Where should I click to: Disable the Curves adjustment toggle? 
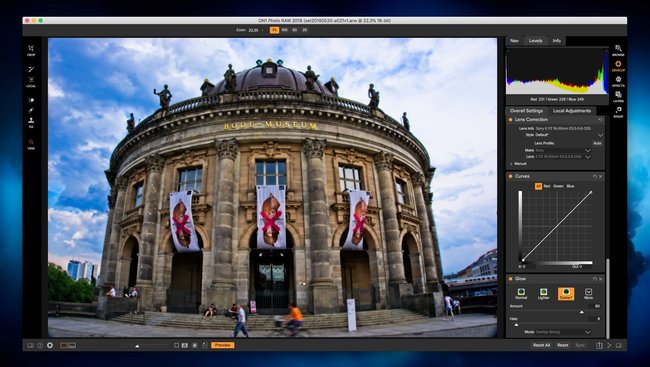(511, 176)
